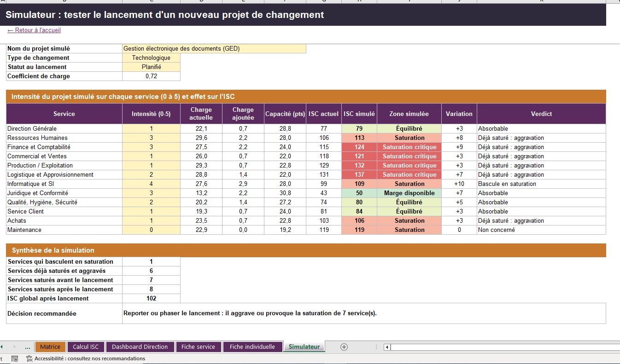Follow the Retour à l'accueil link
Image resolution: width=620 pixels, height=364 pixels.
tap(34, 30)
